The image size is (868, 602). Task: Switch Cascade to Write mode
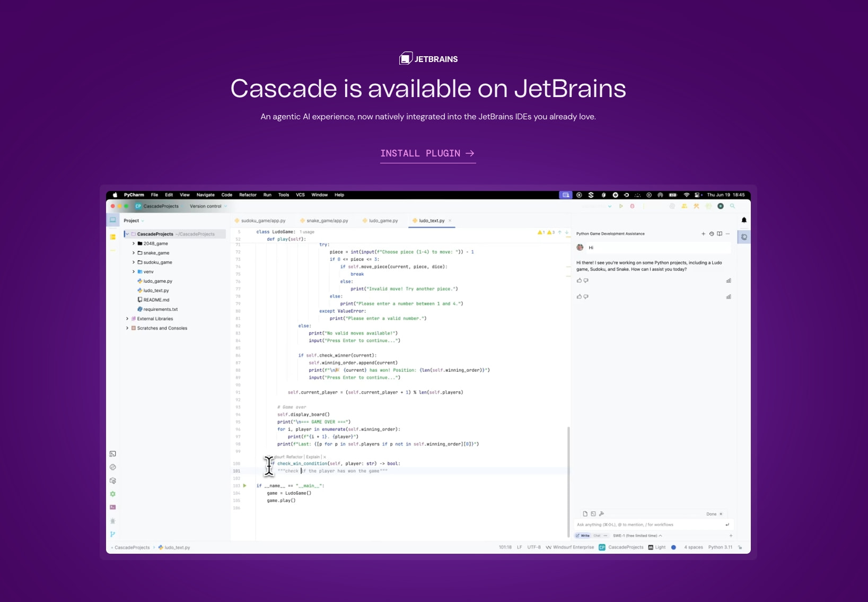(583, 536)
